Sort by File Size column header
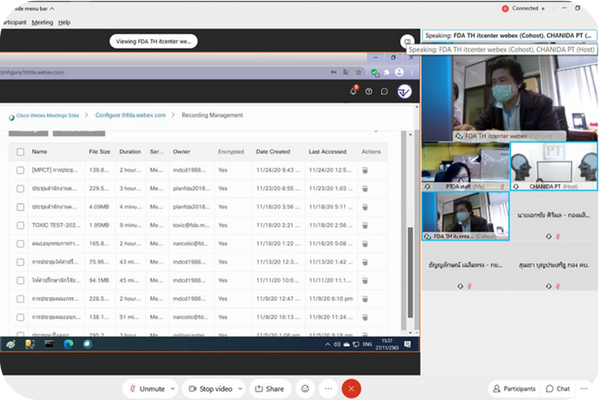The image size is (600, 400). point(99,152)
